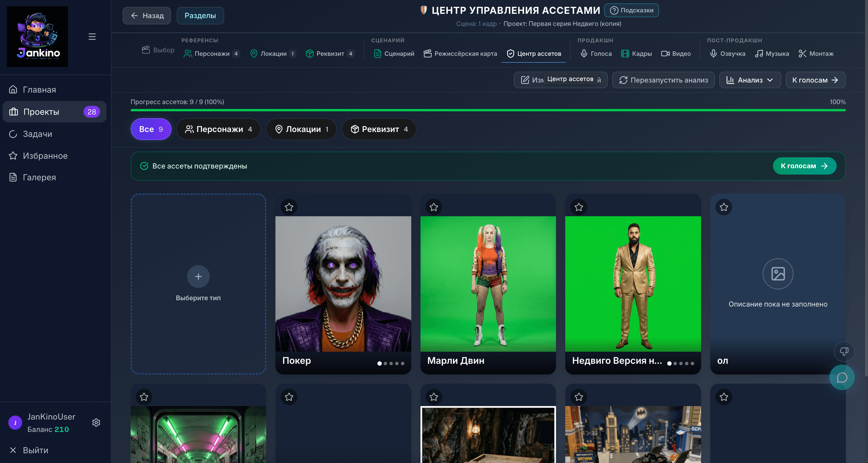Click Недвиго Версия carousel dots

coord(681,363)
